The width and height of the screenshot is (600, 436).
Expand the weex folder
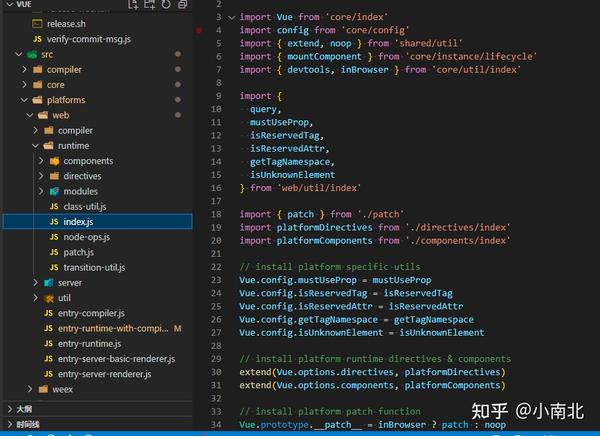(30, 389)
